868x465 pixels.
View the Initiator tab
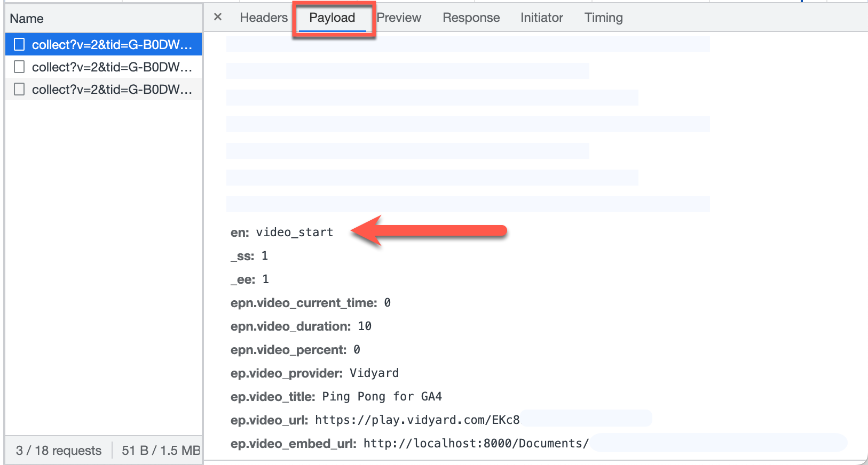click(542, 18)
